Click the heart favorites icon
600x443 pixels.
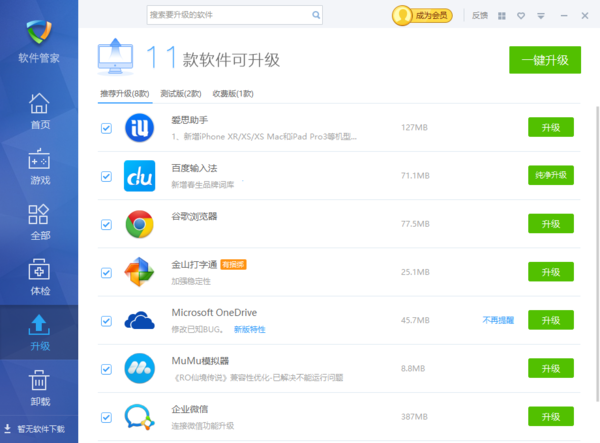(521, 16)
